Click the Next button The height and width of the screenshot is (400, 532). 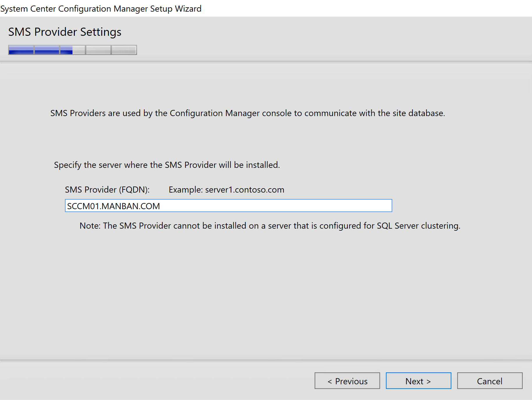[418, 381]
